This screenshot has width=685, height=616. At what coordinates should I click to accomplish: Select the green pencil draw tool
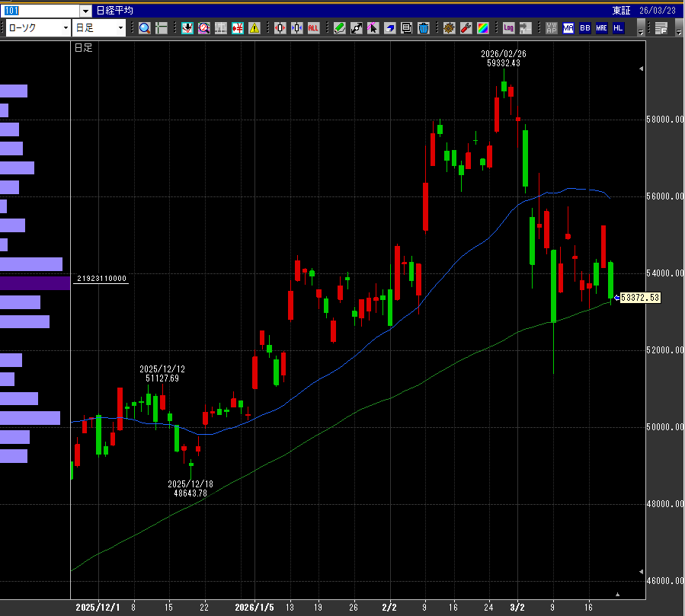tap(339, 28)
